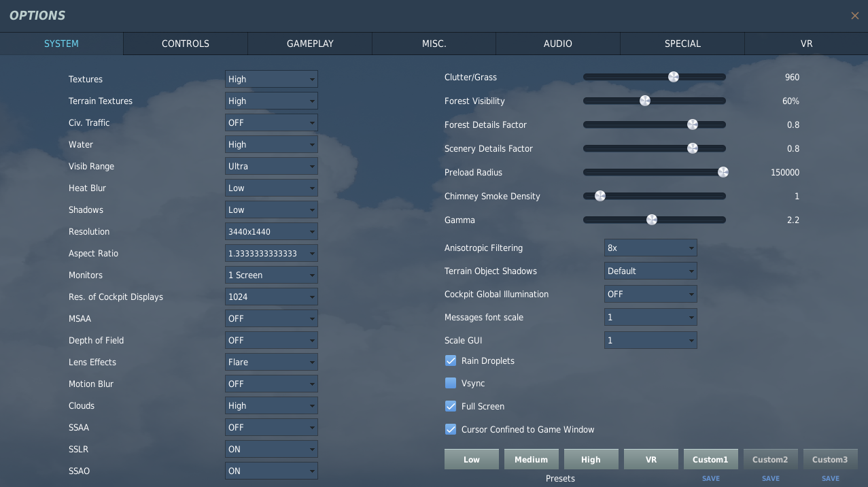Close the Options window
868x487 pixels.
coord(855,16)
